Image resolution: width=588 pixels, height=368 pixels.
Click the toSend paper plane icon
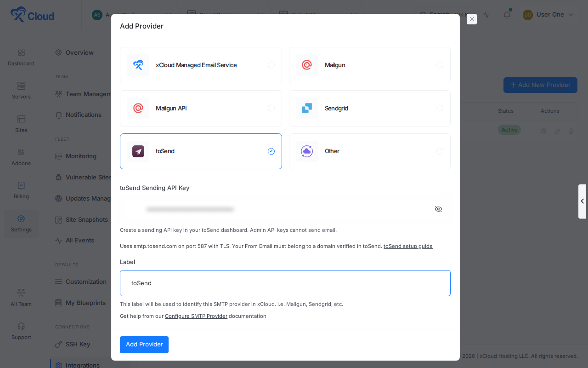pyautogui.click(x=138, y=151)
